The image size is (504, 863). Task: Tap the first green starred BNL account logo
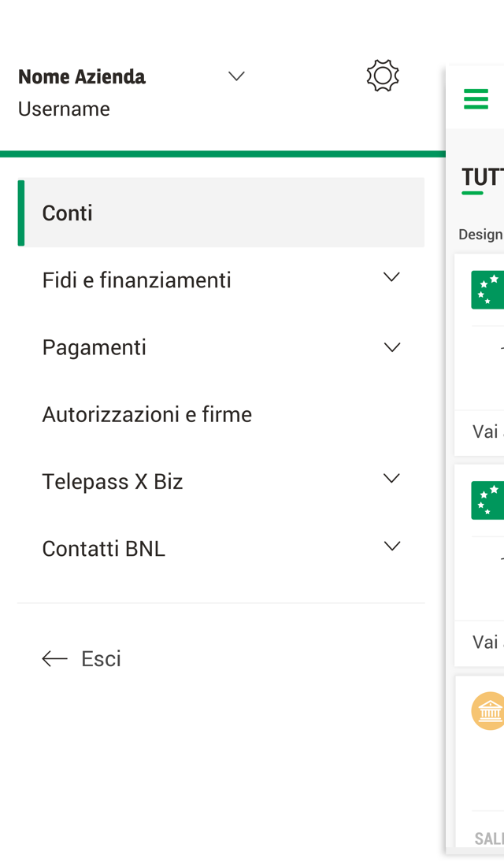click(487, 290)
